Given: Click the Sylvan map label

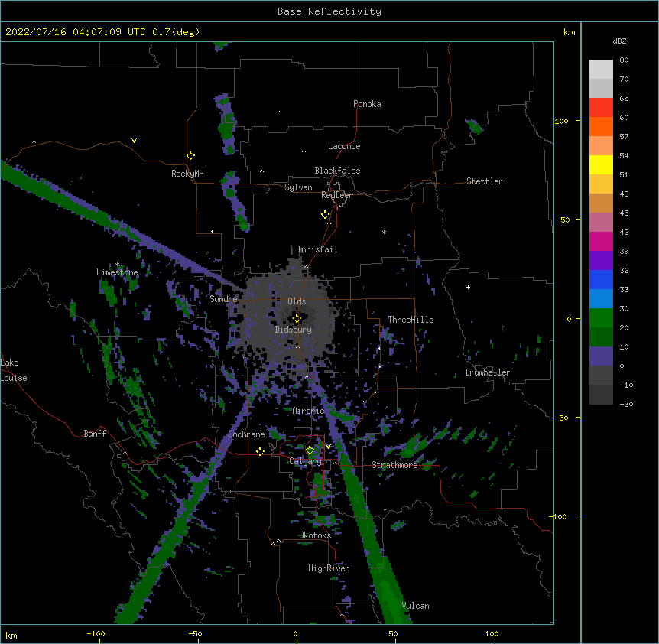Looking at the screenshot, I should pyautogui.click(x=298, y=187).
